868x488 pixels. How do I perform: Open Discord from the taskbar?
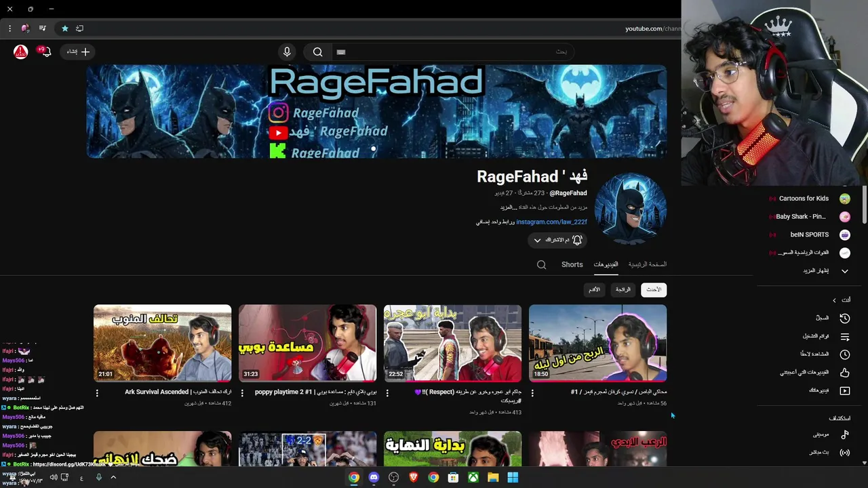(x=374, y=477)
